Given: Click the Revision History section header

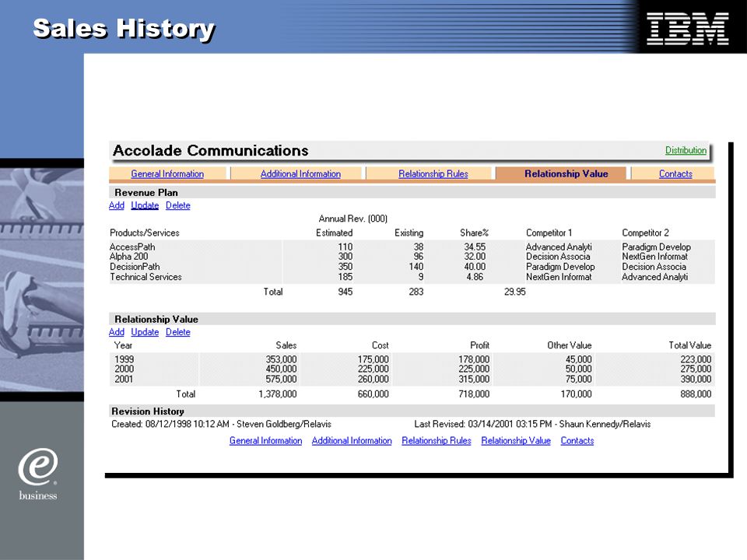Looking at the screenshot, I should [412, 411].
